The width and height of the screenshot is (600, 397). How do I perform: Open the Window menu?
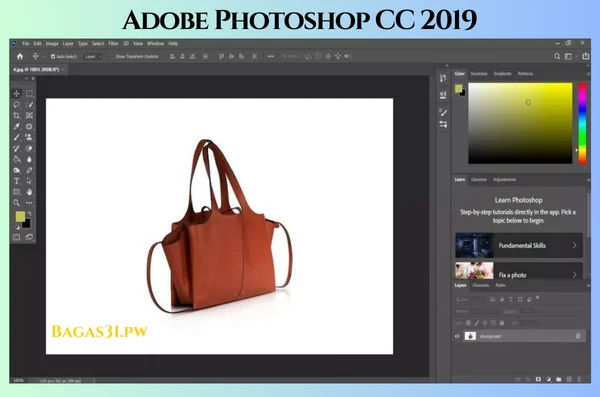tap(155, 44)
